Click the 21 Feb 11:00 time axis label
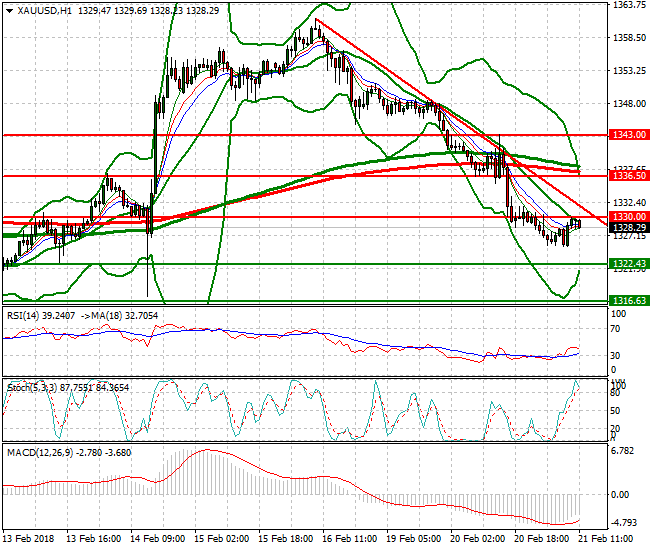The image size is (650, 550). (606, 539)
